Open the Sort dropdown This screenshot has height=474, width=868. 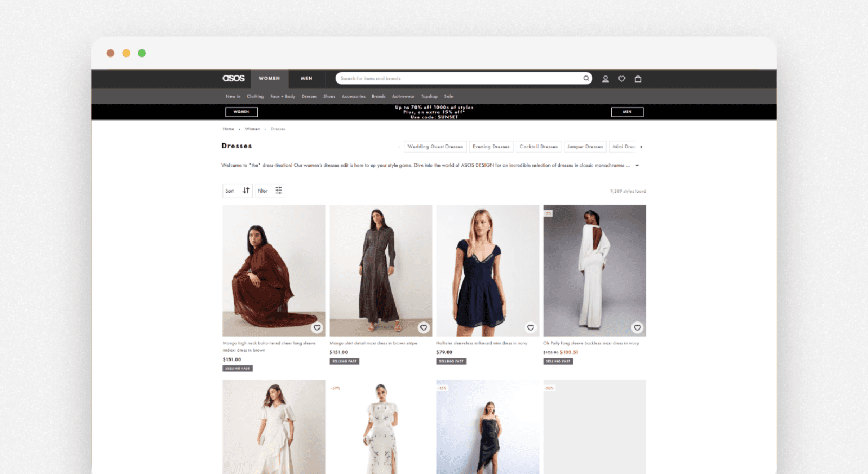[x=238, y=191]
